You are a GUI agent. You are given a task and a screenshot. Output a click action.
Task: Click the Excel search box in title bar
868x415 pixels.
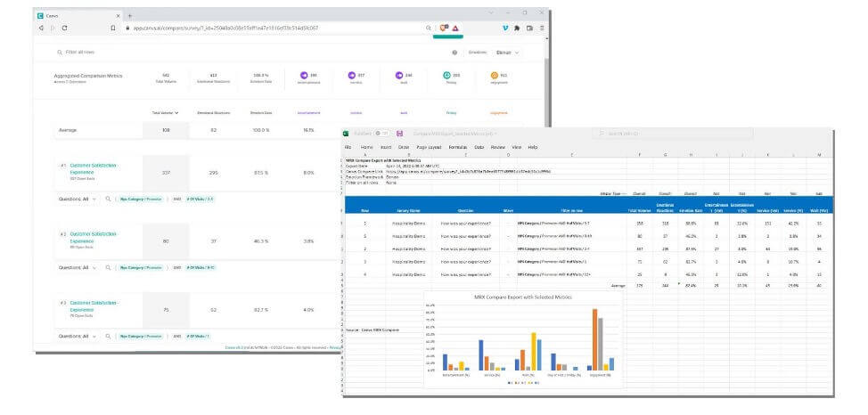tap(672, 134)
